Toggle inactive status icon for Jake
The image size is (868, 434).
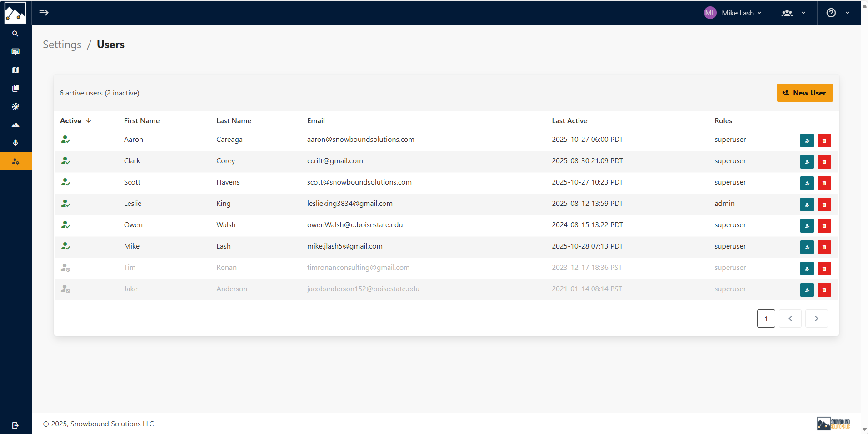point(65,289)
